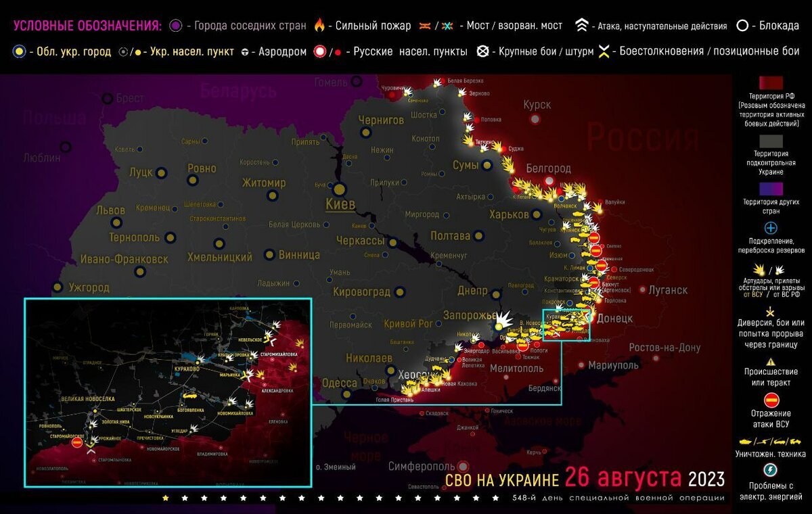Click the repelled attack stop-sign legend icon
Viewport: 812px width, 514px height.
pos(771,400)
